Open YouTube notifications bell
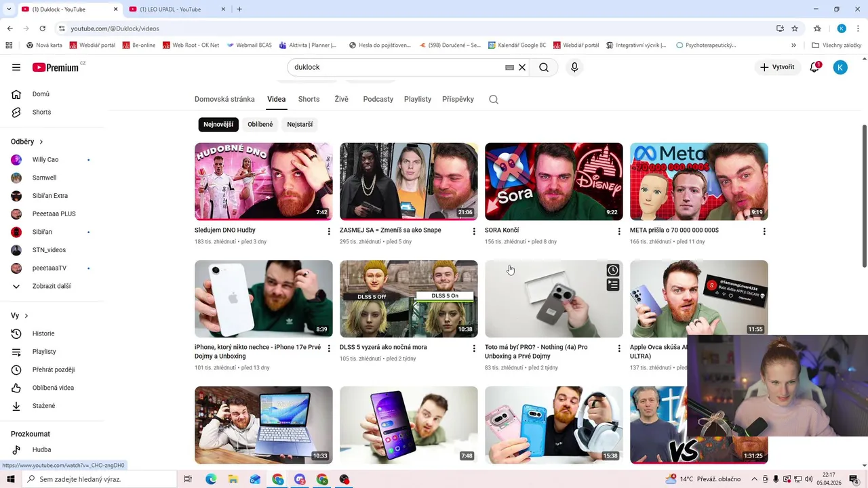Screen dimensions: 868x488 [814, 67]
